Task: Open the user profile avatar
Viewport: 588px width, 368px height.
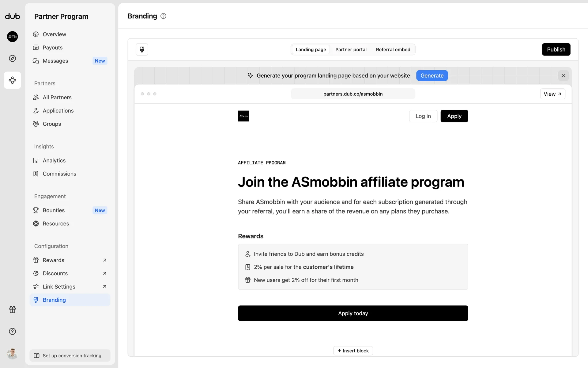Action: (x=12, y=354)
